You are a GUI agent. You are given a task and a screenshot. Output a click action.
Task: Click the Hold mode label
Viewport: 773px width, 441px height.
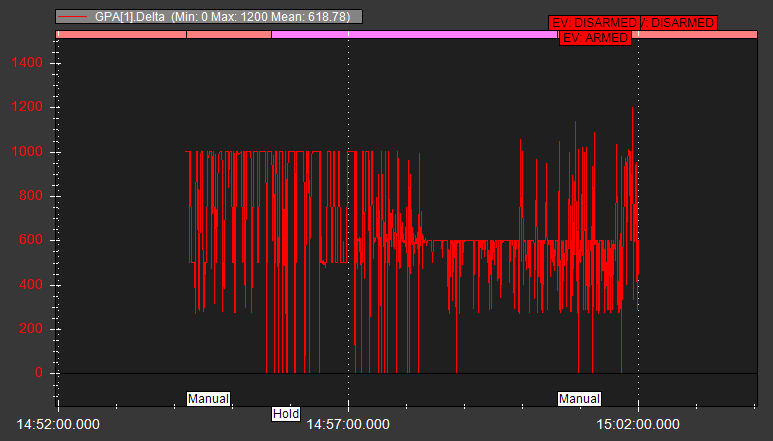coord(286,413)
